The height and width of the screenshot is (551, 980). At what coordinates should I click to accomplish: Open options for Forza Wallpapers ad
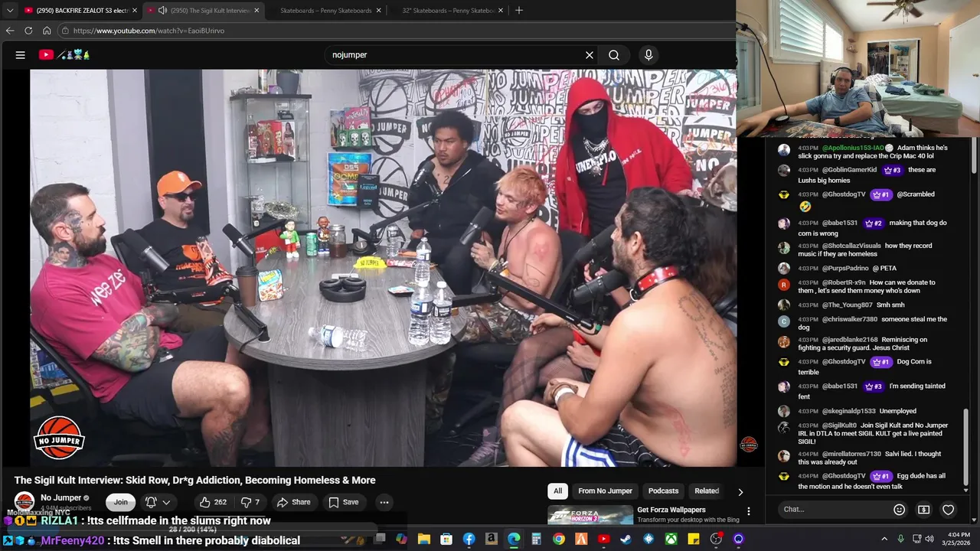pos(749,511)
